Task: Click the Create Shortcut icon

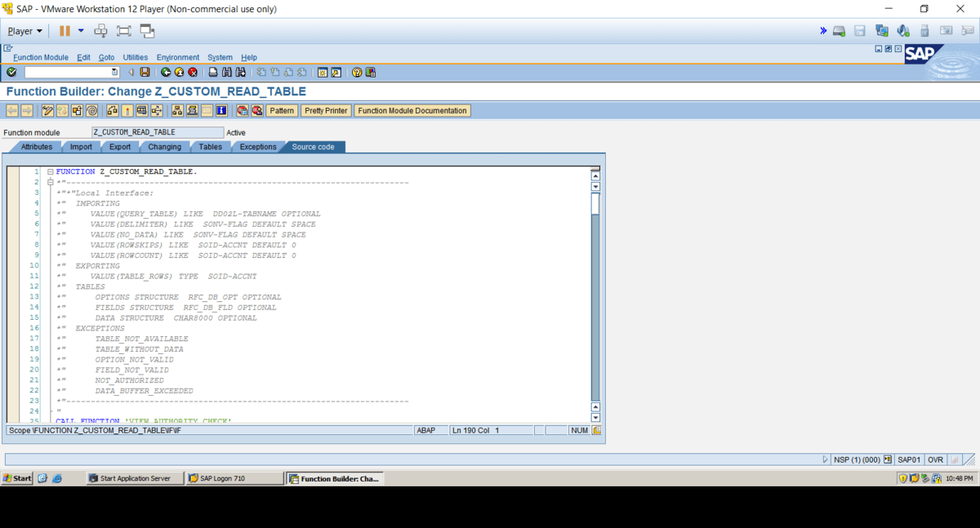Action: [336, 73]
